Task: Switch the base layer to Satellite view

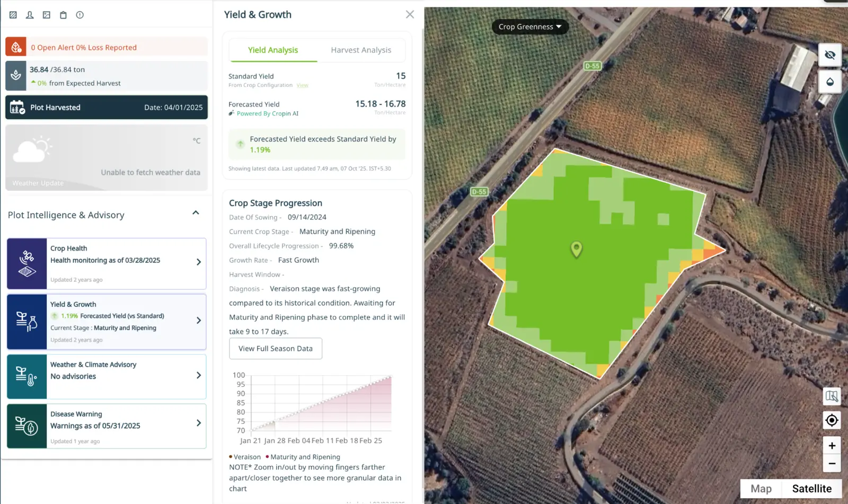Action: (812, 489)
